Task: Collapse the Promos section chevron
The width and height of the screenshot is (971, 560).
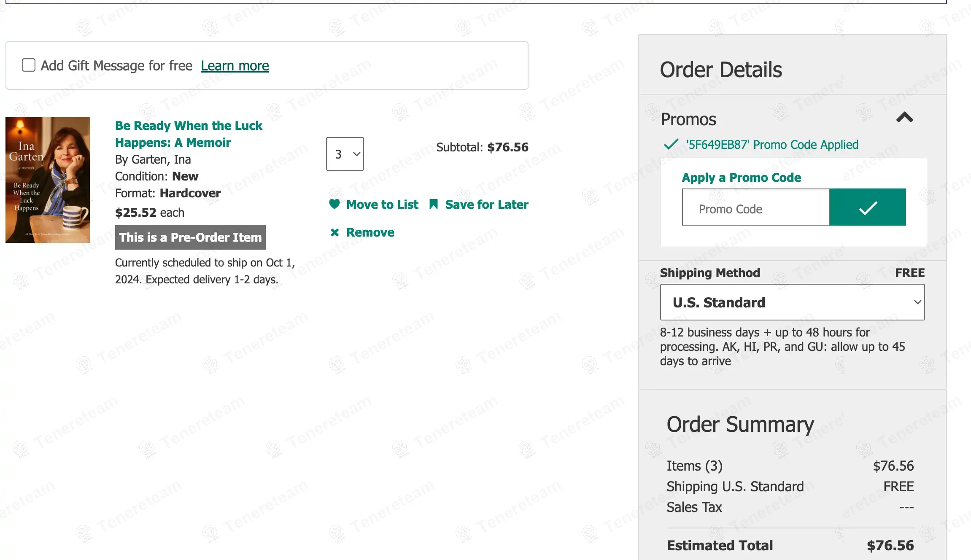Action: click(904, 117)
